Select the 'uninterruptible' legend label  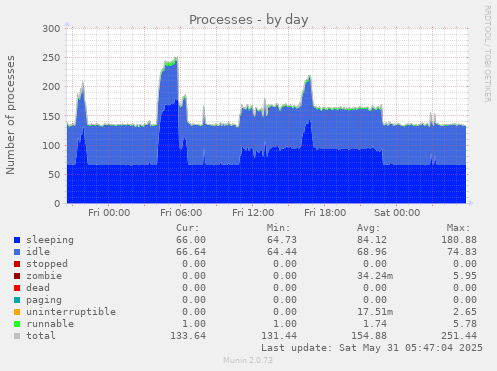pyautogui.click(x=71, y=312)
